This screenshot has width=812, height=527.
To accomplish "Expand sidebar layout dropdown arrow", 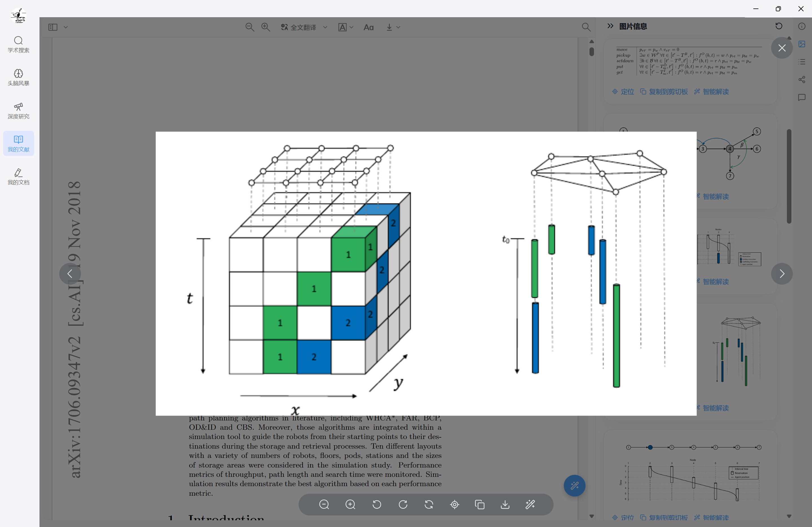I will coord(66,27).
